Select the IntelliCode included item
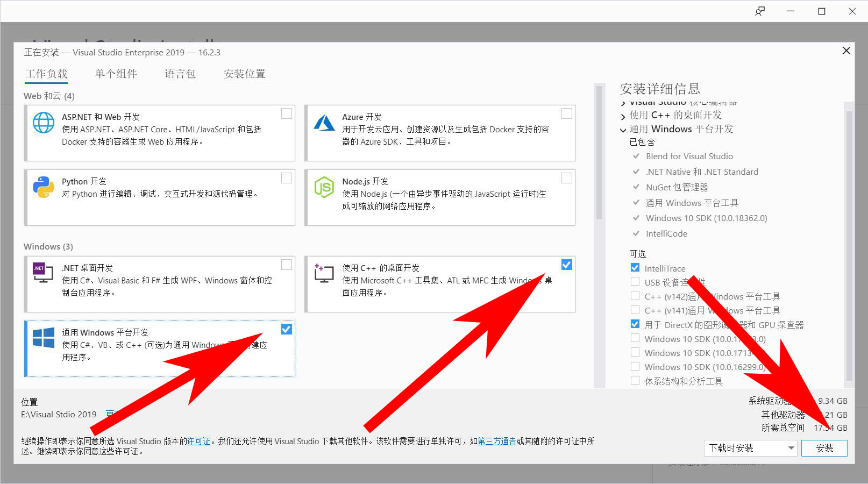 coord(666,233)
